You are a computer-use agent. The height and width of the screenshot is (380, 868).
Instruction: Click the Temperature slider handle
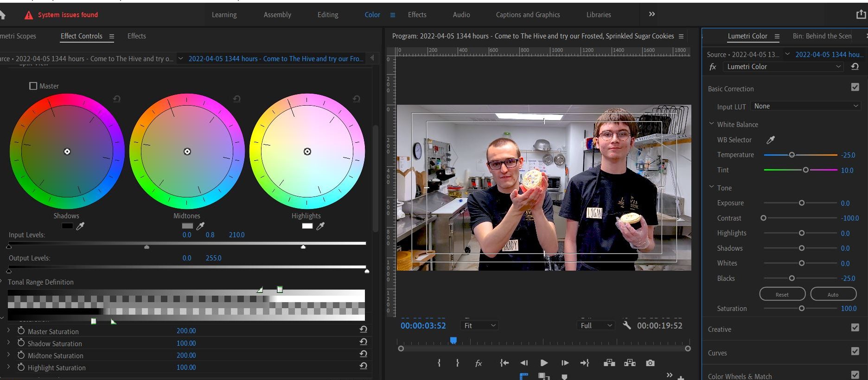pyautogui.click(x=792, y=155)
